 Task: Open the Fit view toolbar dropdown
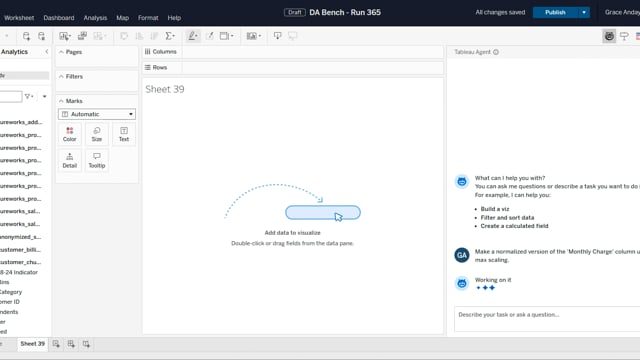(227, 36)
